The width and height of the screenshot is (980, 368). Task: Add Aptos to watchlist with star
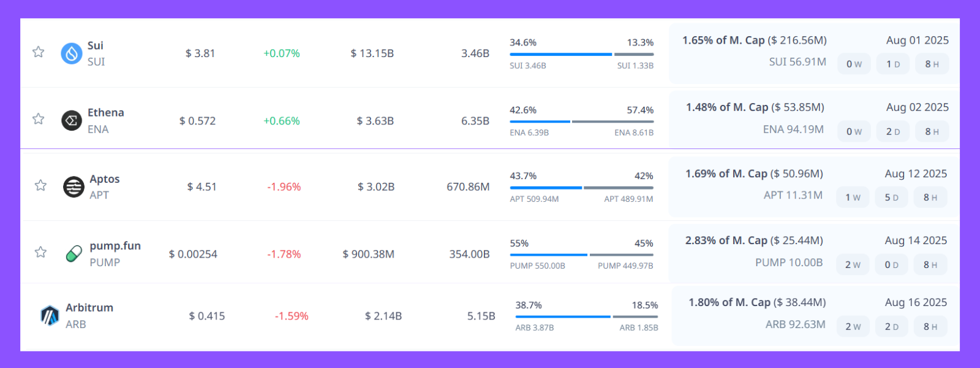pos(40,185)
